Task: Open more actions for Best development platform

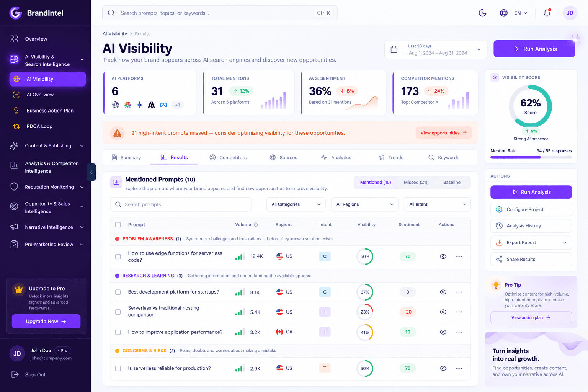Action: tap(459, 292)
